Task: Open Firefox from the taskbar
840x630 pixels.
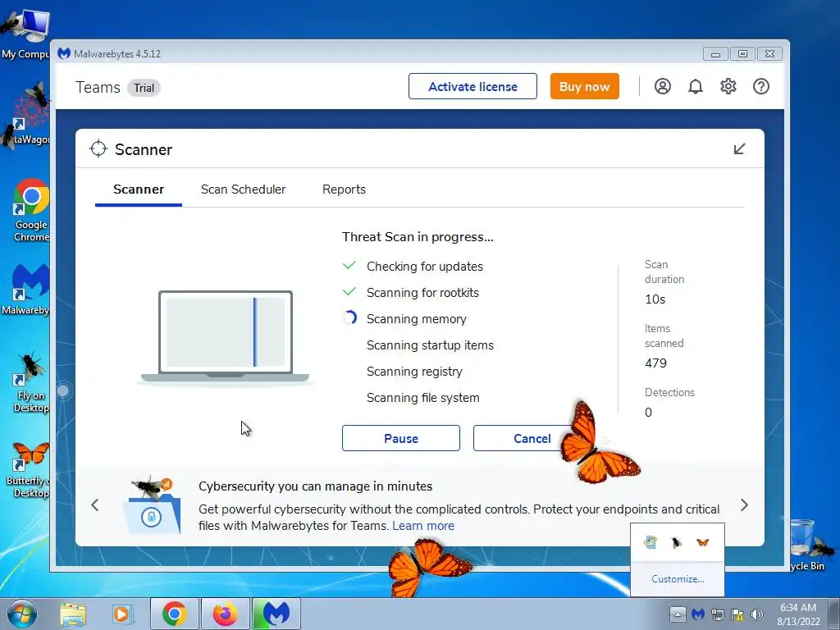Action: [x=225, y=614]
